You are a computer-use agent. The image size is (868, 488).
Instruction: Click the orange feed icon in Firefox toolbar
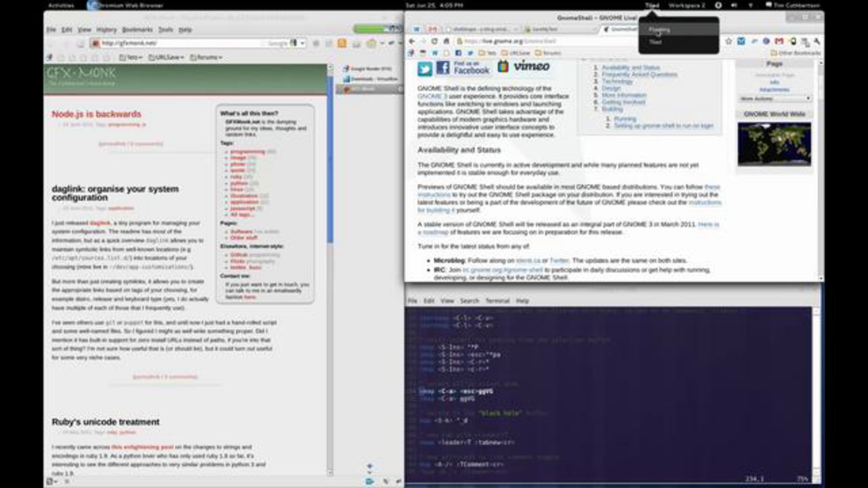click(x=342, y=43)
